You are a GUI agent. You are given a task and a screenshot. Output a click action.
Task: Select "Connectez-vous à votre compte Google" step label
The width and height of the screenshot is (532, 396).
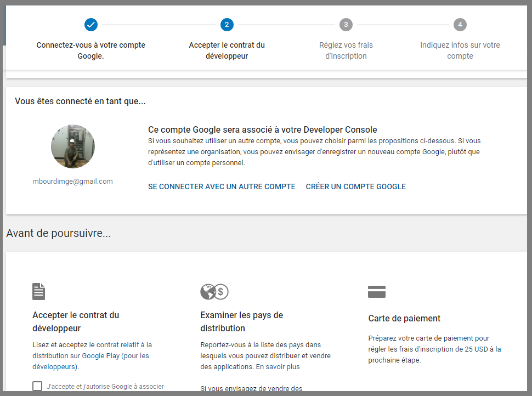(91, 50)
